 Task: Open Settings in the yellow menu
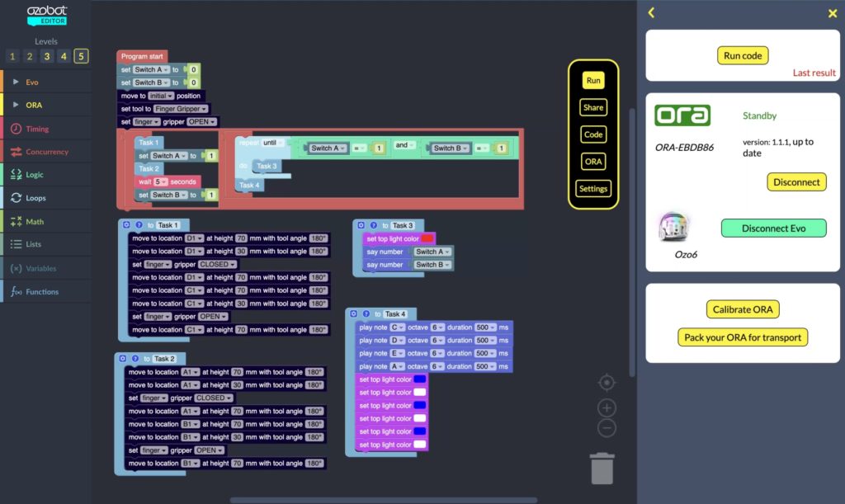click(x=593, y=188)
